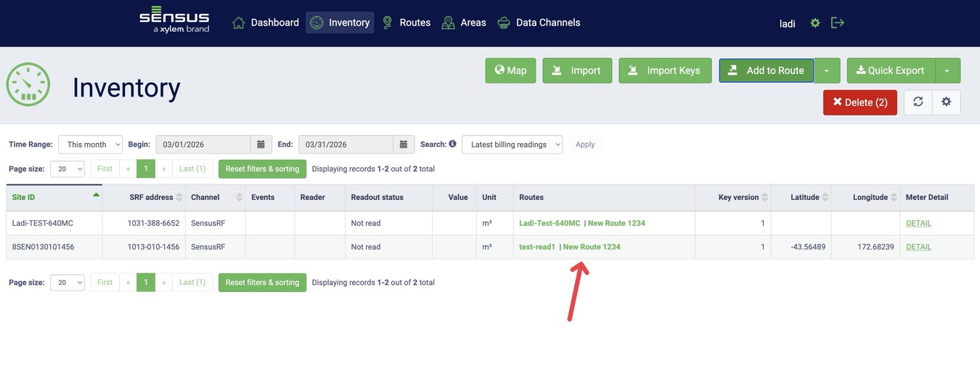The height and width of the screenshot is (375, 980).
Task: Expand the Add to Route dropdown arrow
Action: click(827, 70)
